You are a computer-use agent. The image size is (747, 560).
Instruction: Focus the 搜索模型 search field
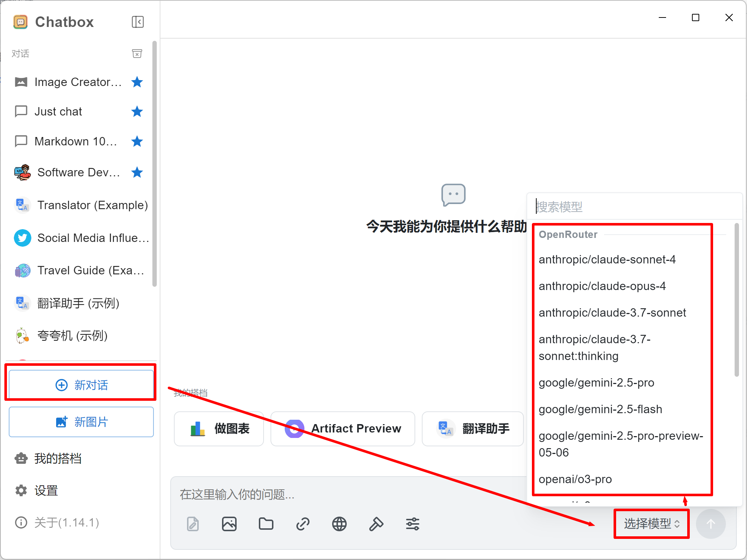point(634,207)
